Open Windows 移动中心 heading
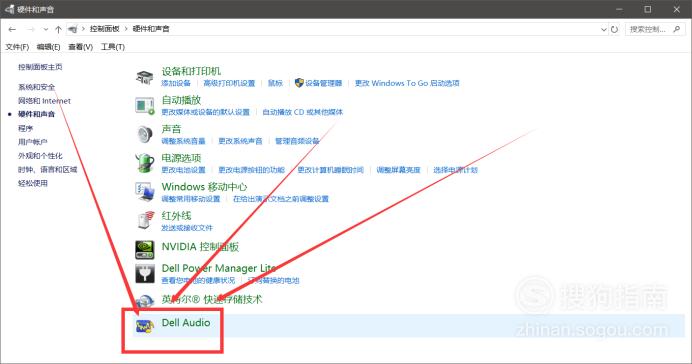Viewport: 692px width, 364px height. coord(204,187)
